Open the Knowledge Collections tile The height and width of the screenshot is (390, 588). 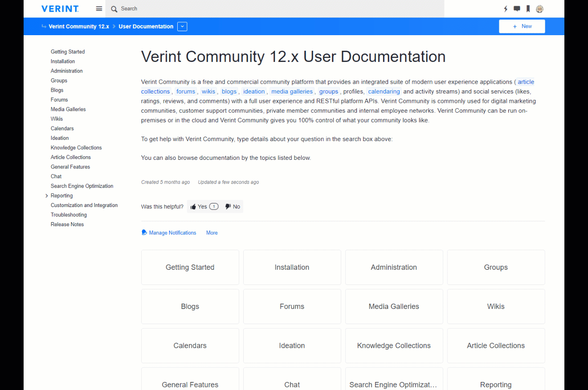394,345
